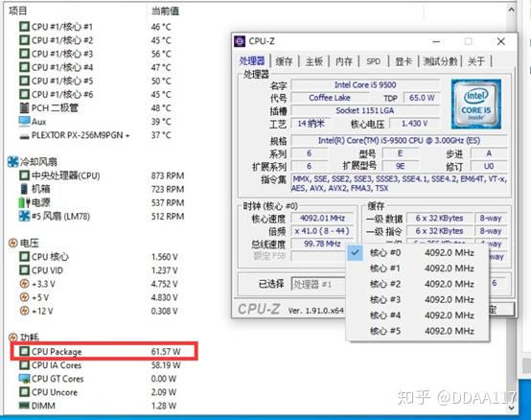Select 核心 #4 in the core menu
The image size is (531, 420).
pos(418,315)
